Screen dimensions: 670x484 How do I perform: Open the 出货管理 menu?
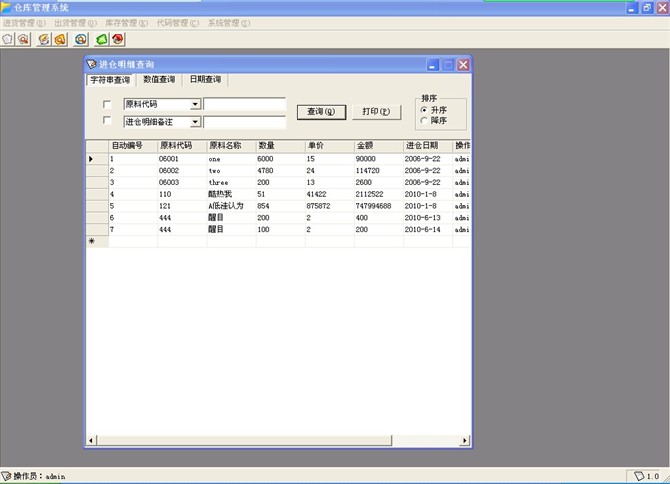(x=75, y=23)
